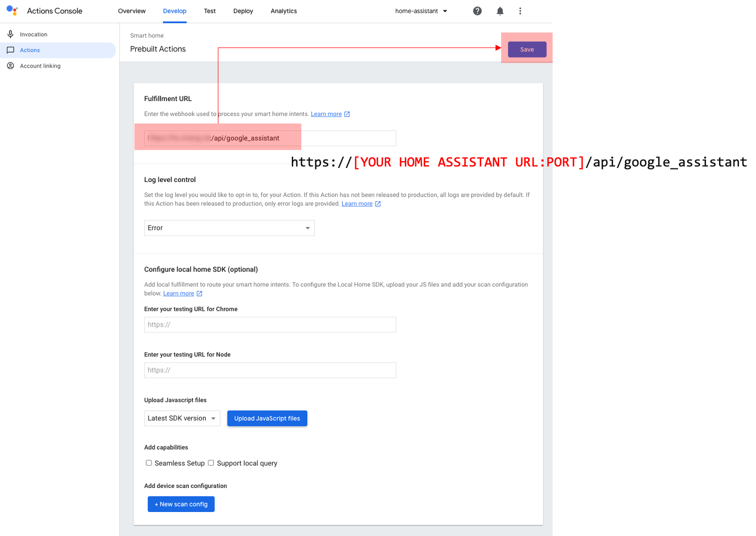Click the testing URL for Chrome field

(x=270, y=325)
